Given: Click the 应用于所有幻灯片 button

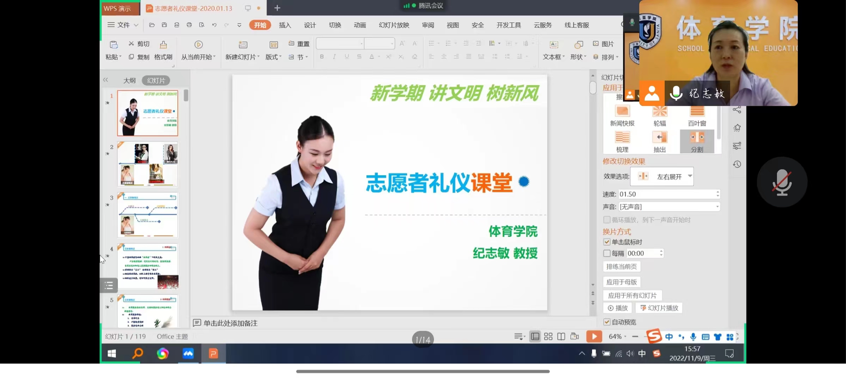Looking at the screenshot, I should (x=632, y=296).
